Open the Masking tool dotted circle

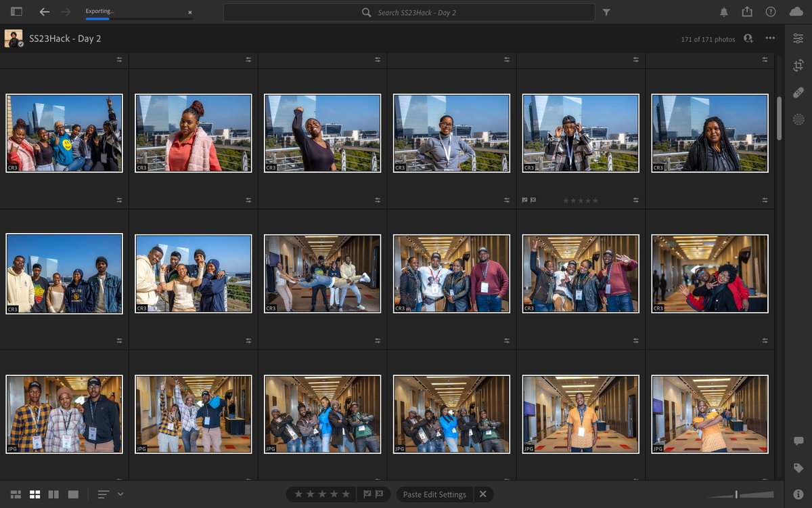click(798, 119)
